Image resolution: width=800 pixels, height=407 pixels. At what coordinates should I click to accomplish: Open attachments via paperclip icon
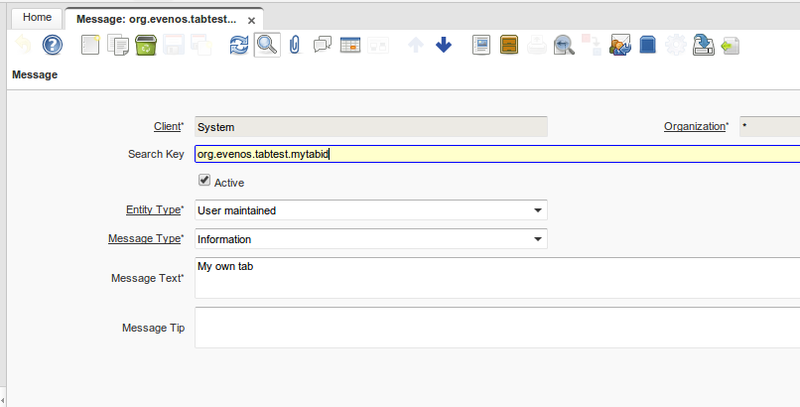point(294,45)
